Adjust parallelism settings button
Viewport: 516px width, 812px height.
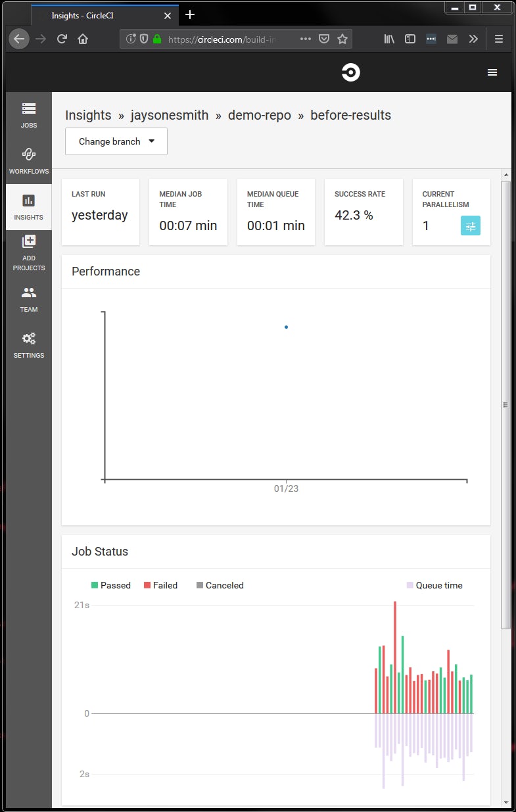(471, 226)
